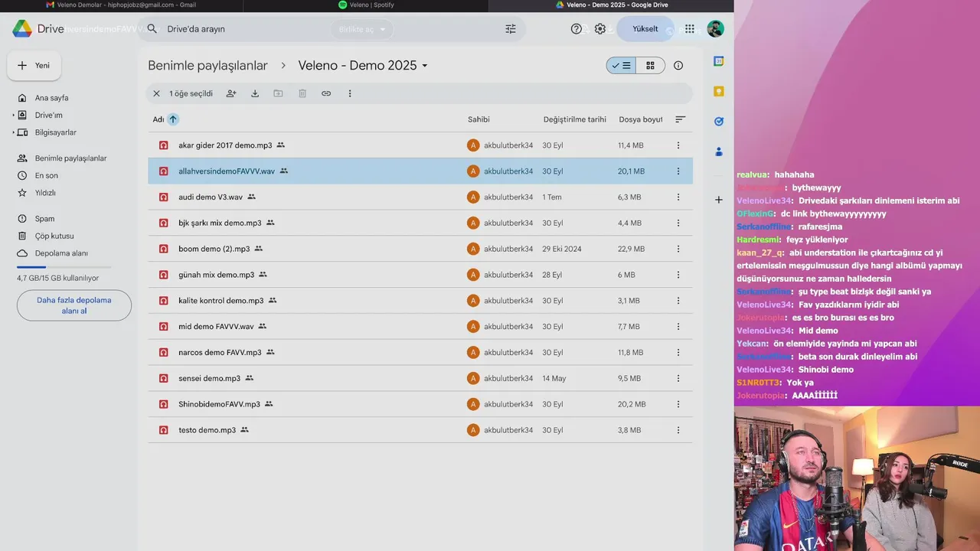Switch to Veleno Spotify browser tab
The height and width of the screenshot is (551, 980).
coord(366,5)
